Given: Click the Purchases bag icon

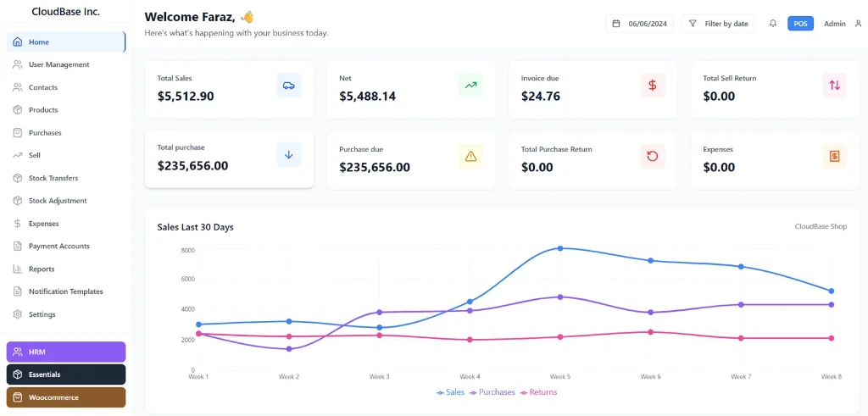Looking at the screenshot, I should pos(18,133).
